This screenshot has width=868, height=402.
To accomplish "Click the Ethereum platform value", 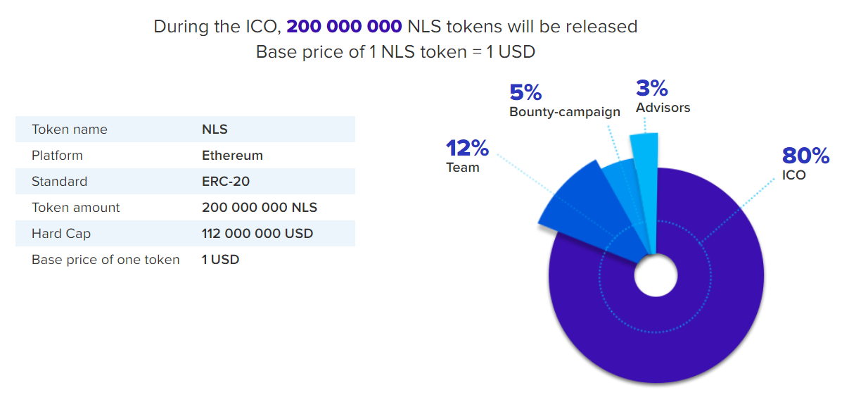I will (x=232, y=156).
